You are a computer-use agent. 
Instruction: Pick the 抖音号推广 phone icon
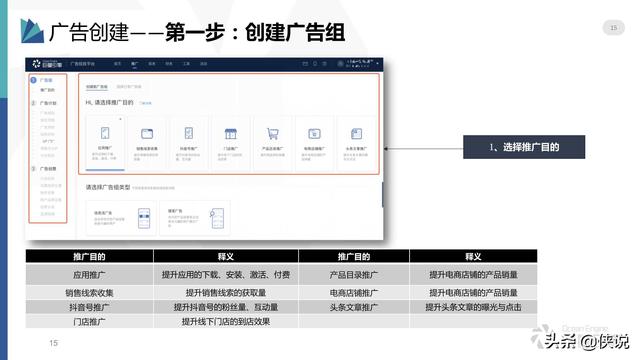[189, 133]
